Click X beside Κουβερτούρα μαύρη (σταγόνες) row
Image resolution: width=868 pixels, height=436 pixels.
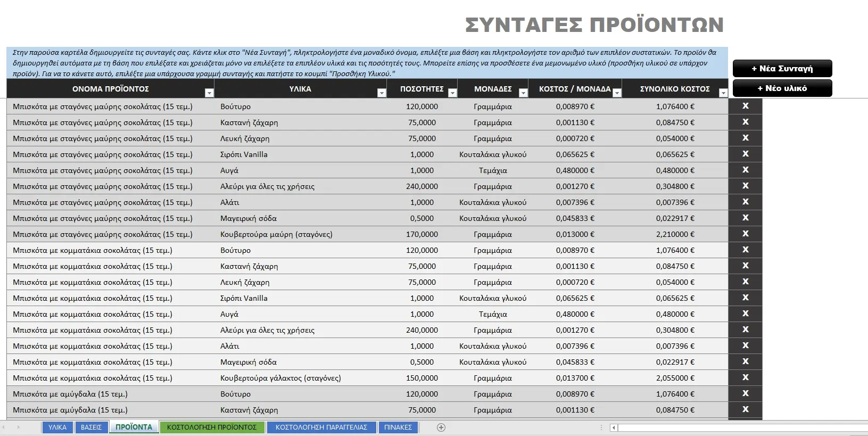(x=745, y=234)
